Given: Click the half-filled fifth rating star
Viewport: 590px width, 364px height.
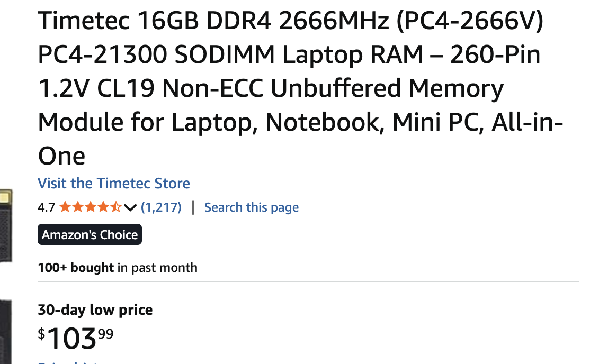Looking at the screenshot, I should click(116, 207).
